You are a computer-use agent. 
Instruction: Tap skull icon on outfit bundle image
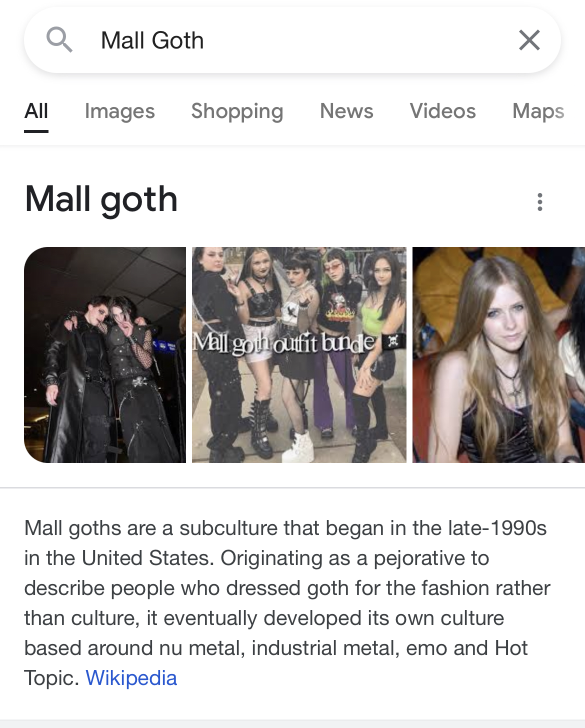click(393, 341)
